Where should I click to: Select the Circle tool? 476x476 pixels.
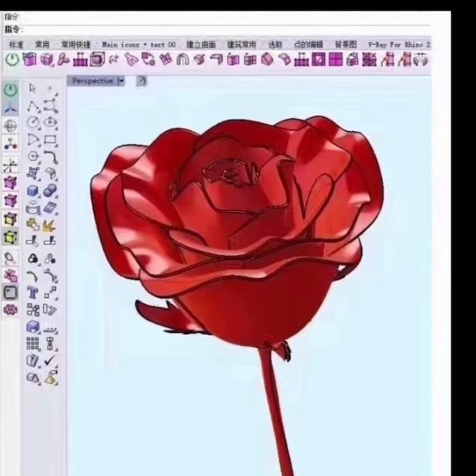[33, 123]
